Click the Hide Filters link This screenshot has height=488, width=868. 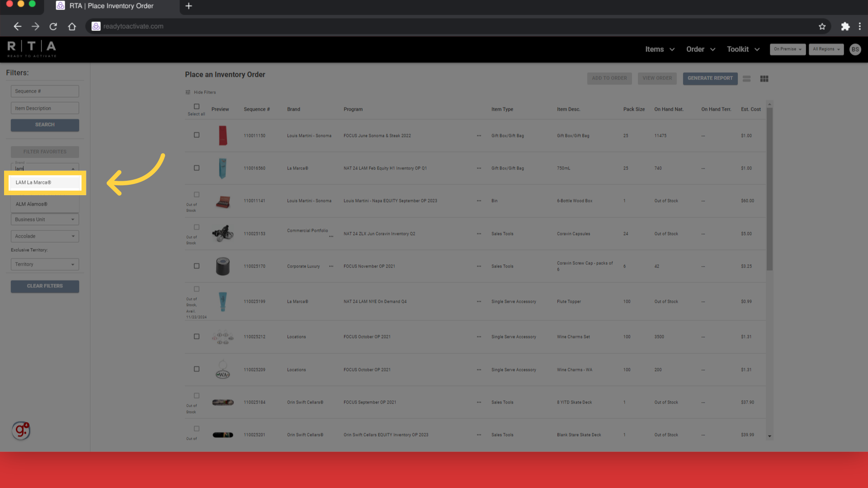205,92
